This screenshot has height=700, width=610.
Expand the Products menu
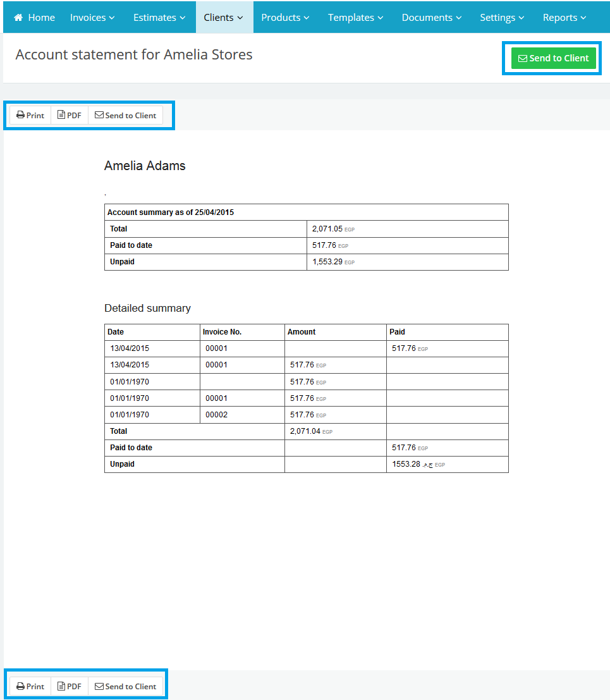285,18
